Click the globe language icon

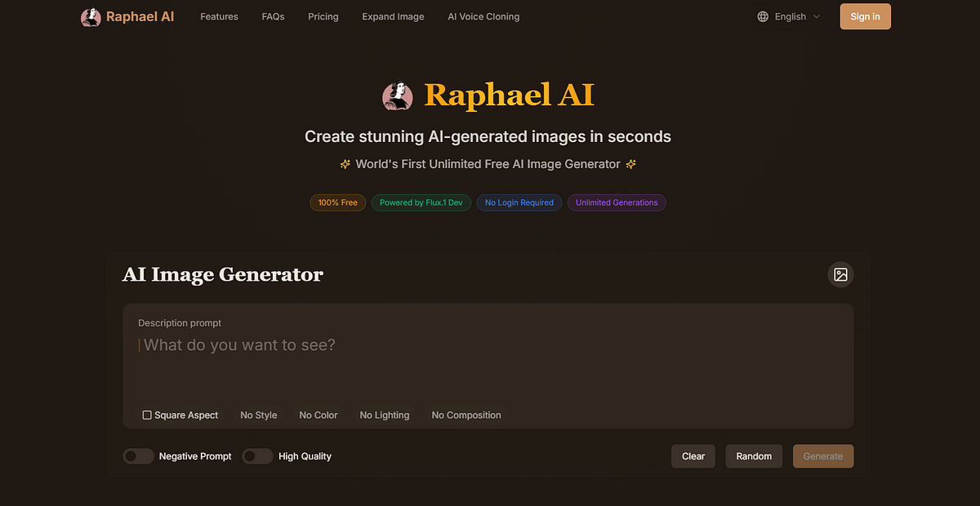[x=763, y=16]
